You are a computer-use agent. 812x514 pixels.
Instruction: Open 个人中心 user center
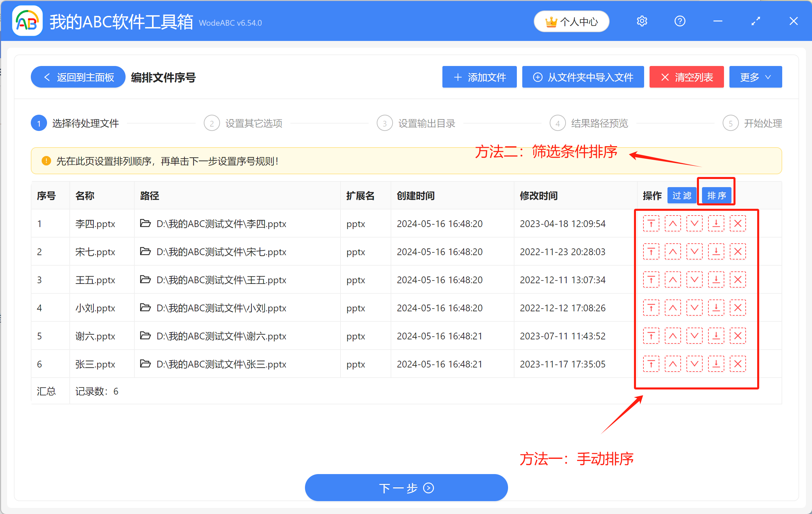point(571,22)
